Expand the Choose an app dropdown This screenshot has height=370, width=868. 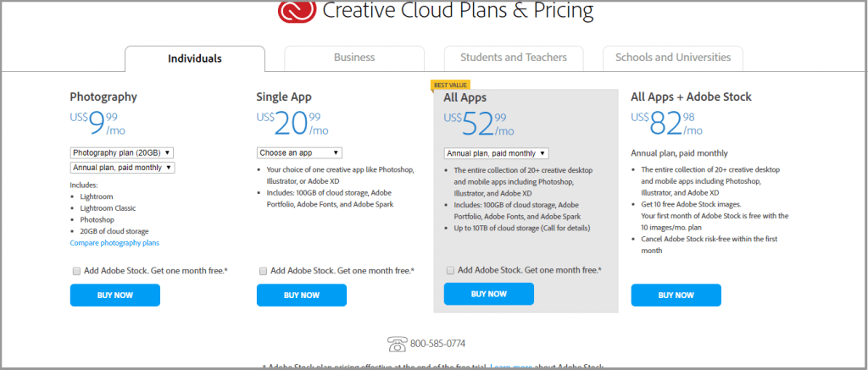click(299, 152)
